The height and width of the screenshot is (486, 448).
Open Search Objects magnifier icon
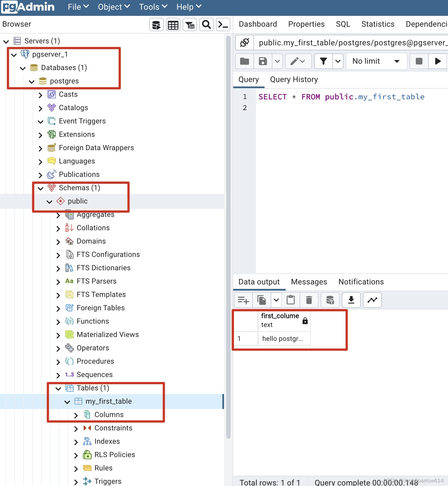click(x=206, y=25)
